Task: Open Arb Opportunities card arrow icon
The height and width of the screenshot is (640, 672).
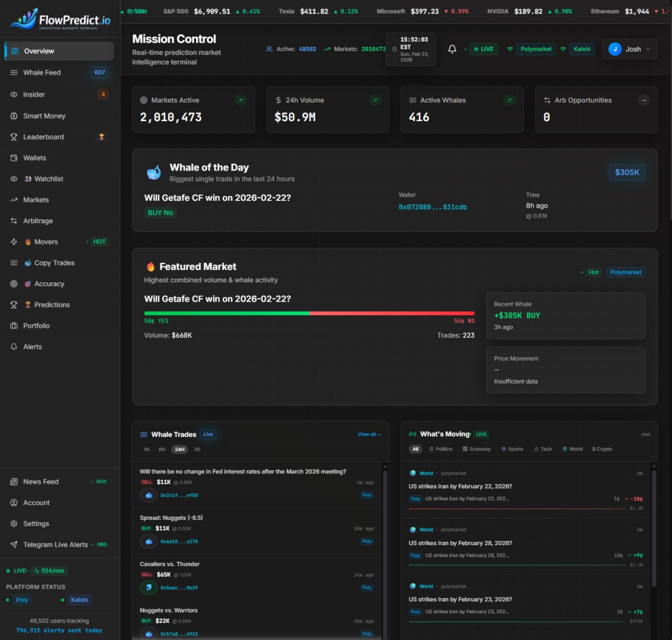Action: coord(644,100)
